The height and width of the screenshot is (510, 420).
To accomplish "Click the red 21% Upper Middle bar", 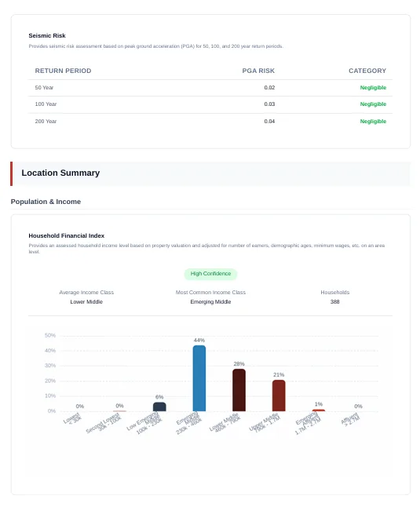I will [x=279, y=395].
